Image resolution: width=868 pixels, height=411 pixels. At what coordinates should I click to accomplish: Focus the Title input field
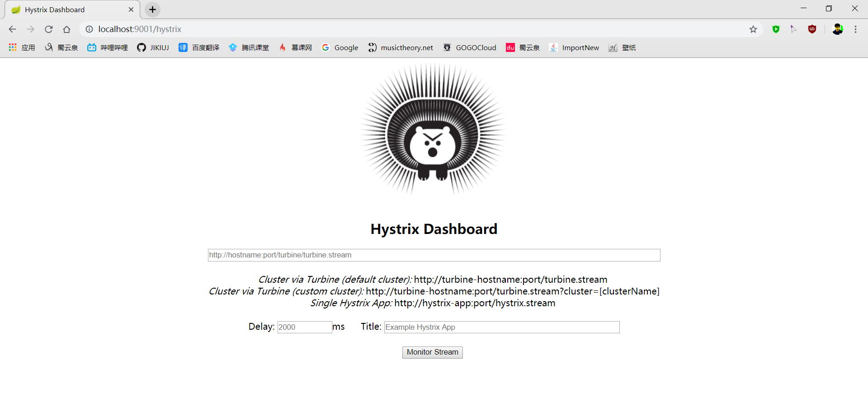502,327
